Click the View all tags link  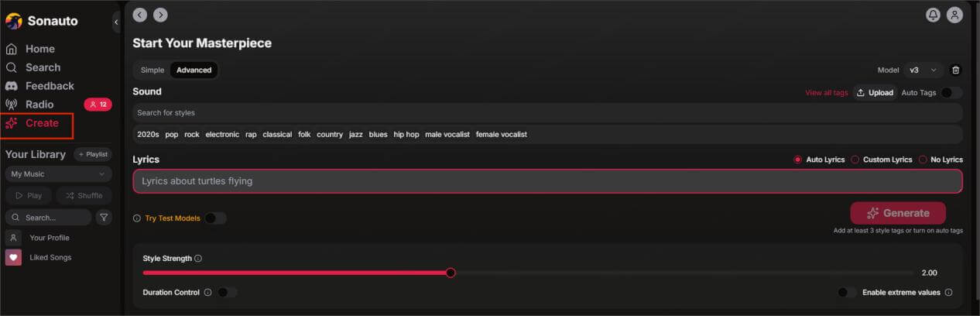tap(826, 93)
